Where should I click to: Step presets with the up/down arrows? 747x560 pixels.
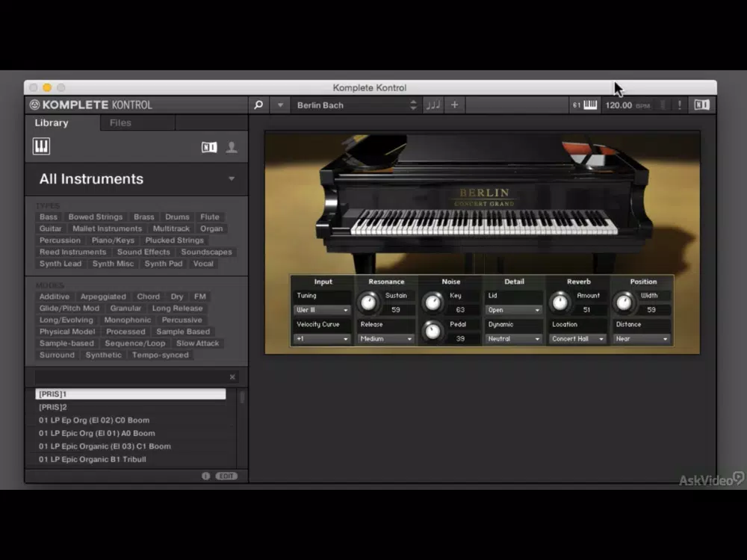click(414, 105)
